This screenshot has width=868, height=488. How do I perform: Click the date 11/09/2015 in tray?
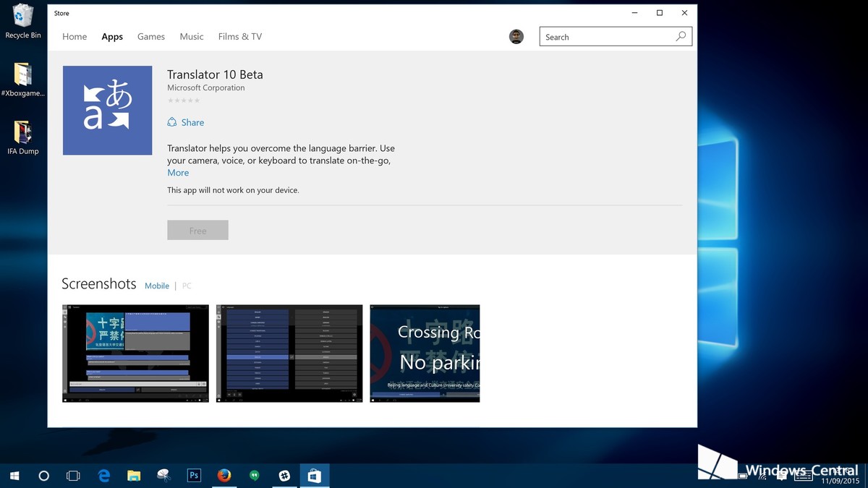click(840, 481)
